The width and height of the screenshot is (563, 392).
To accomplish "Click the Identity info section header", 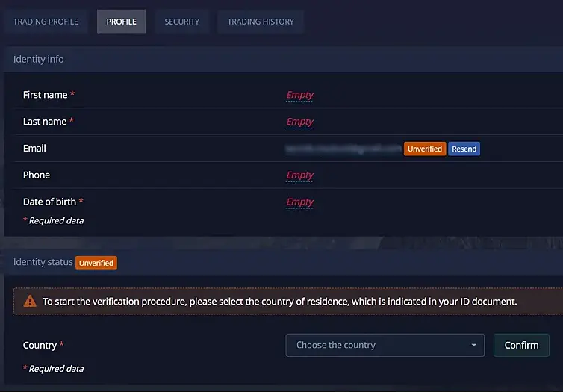I will click(x=283, y=59).
